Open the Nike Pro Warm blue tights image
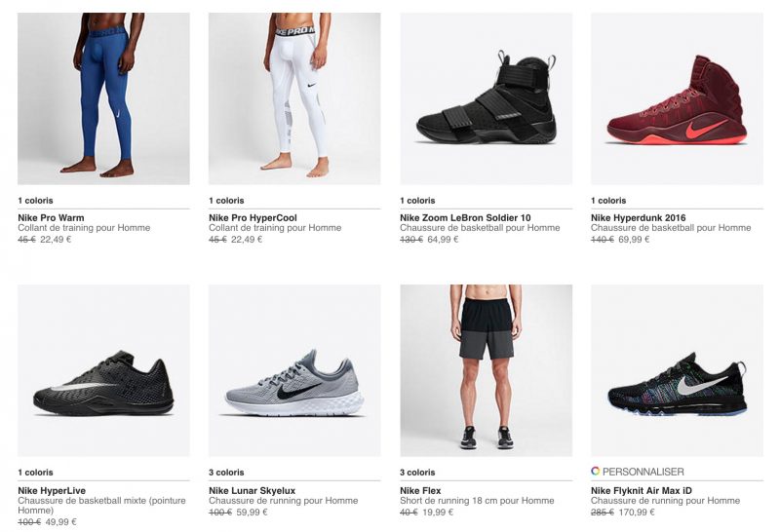780x532 pixels. pyautogui.click(x=103, y=97)
